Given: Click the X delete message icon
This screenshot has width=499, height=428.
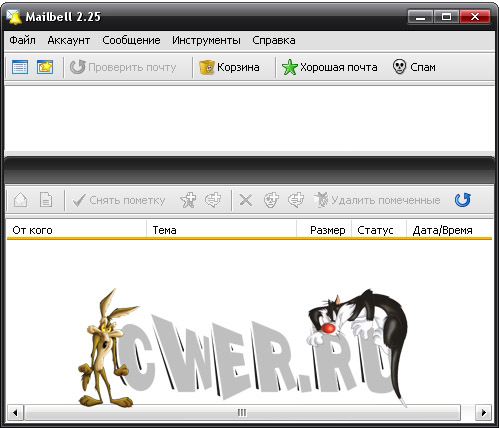Looking at the screenshot, I should tap(246, 200).
